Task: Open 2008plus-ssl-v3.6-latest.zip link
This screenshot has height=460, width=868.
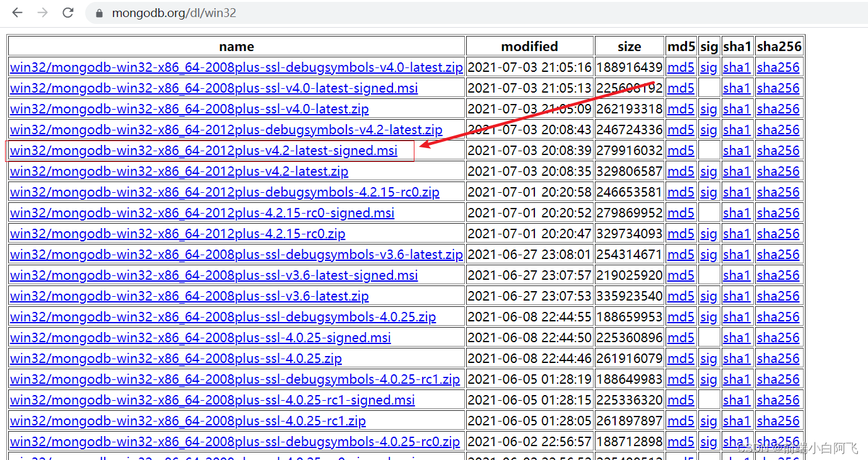Action: click(x=189, y=296)
